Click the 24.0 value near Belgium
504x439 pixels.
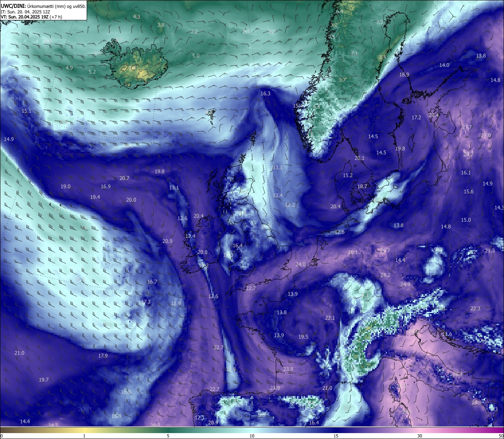click(300, 265)
